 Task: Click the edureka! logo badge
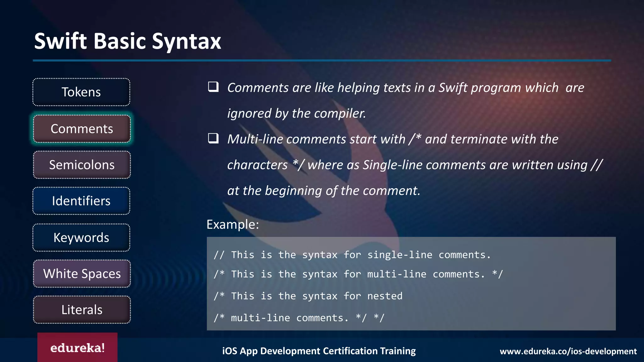click(77, 348)
